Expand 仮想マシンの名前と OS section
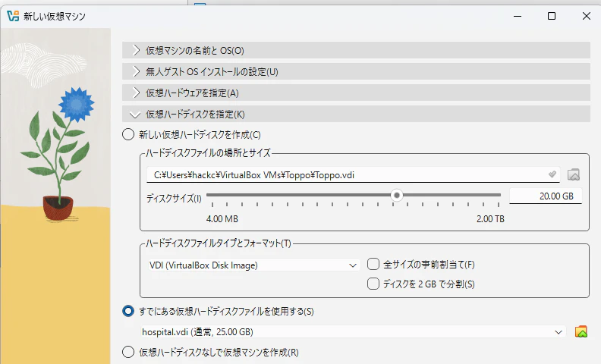 click(x=356, y=50)
